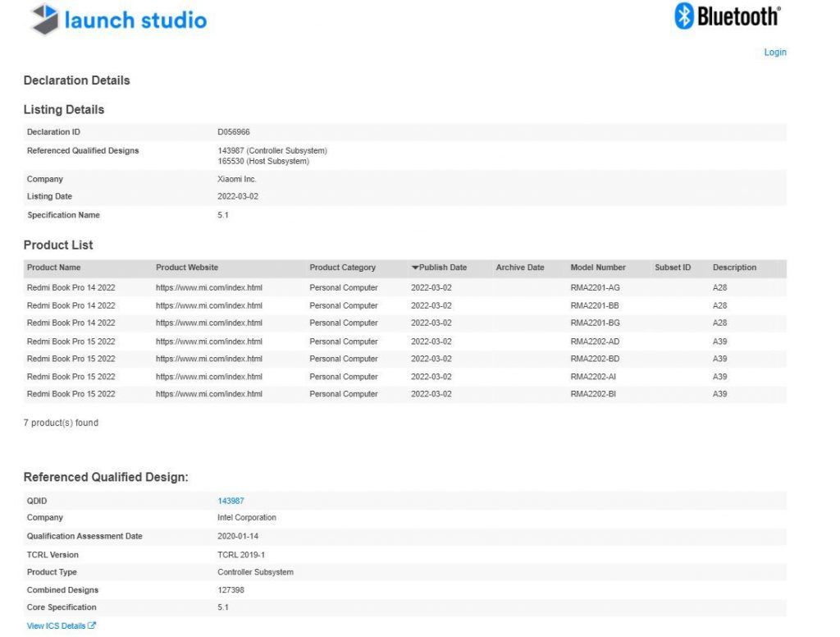Click the launch studio logo
Viewport: 840px width, 637px height.
tap(118, 20)
